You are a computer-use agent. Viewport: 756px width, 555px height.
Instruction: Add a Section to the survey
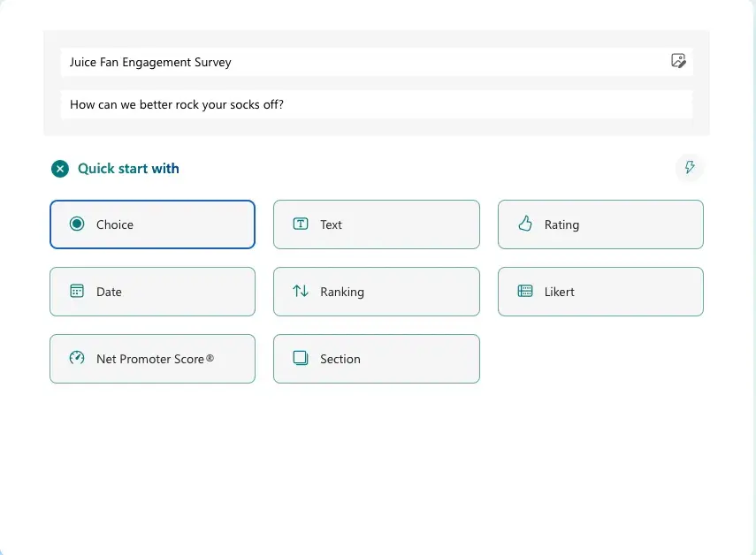click(376, 359)
